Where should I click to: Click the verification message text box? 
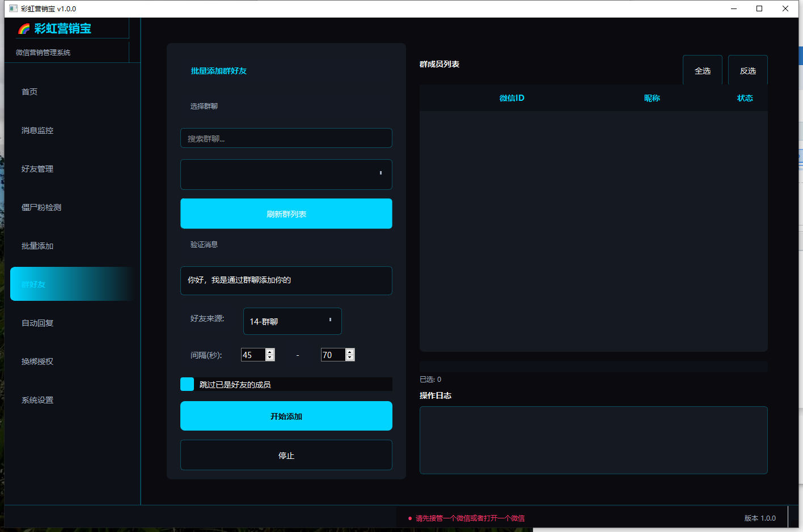tap(286, 280)
